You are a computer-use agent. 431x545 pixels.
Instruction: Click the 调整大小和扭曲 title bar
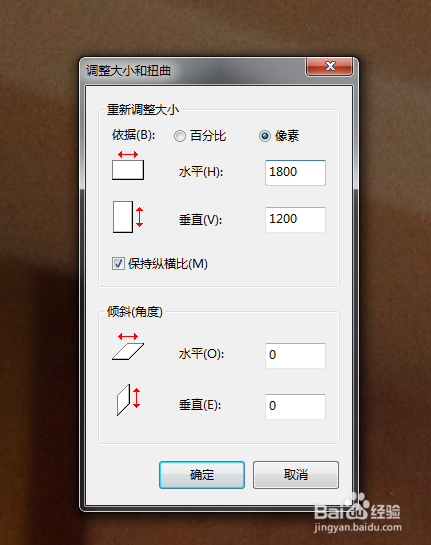[x=195, y=71]
